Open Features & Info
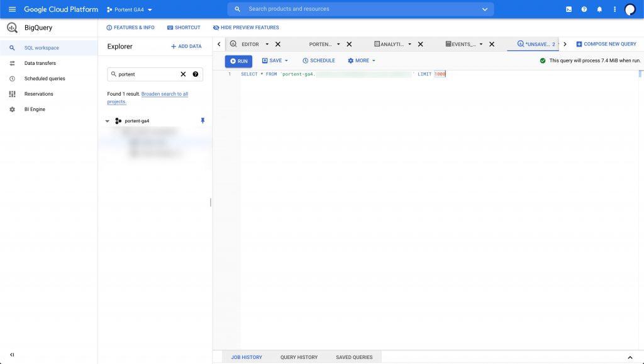Viewport: 644px width, 364px height. (130, 28)
